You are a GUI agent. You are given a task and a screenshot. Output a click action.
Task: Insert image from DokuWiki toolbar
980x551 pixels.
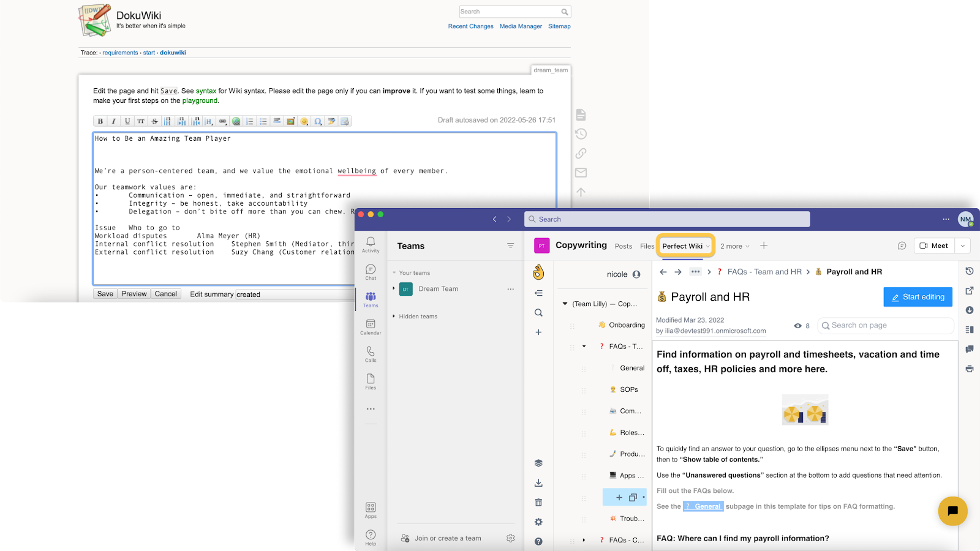click(290, 121)
